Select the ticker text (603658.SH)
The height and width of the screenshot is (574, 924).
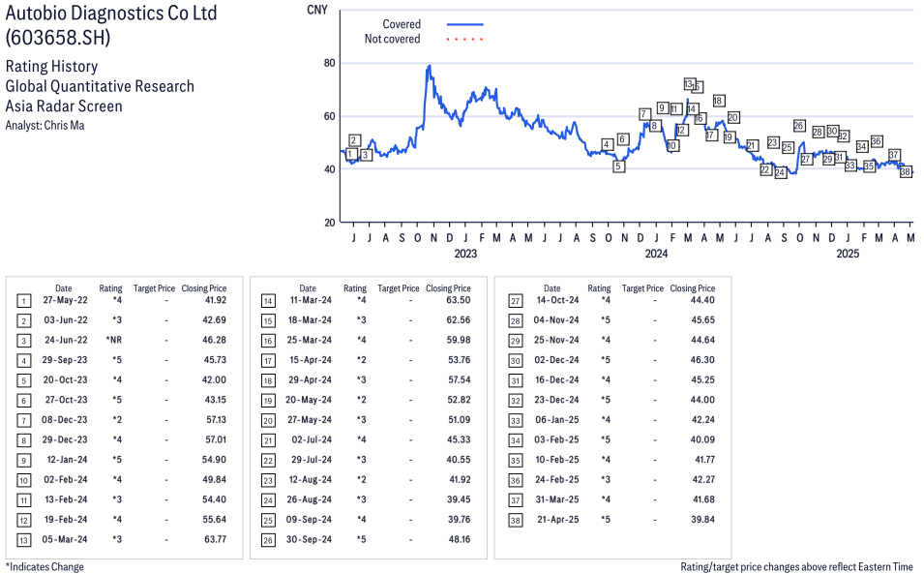click(x=58, y=38)
